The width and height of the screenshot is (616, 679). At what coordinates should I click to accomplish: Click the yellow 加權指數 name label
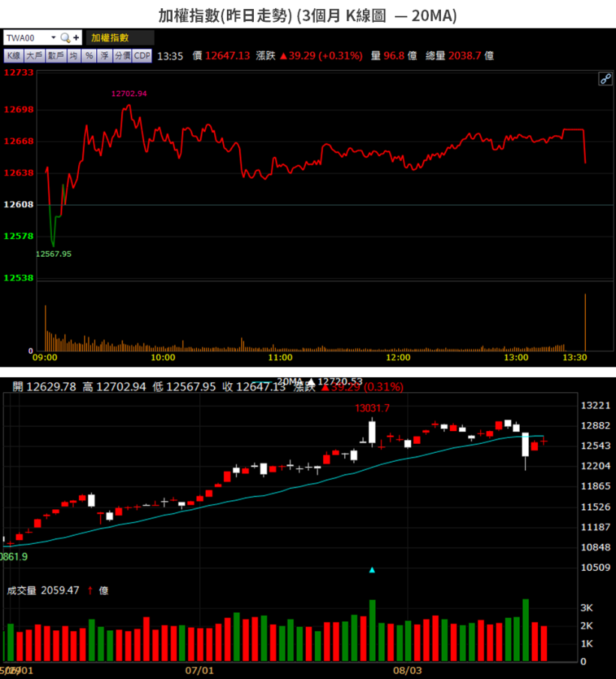110,38
